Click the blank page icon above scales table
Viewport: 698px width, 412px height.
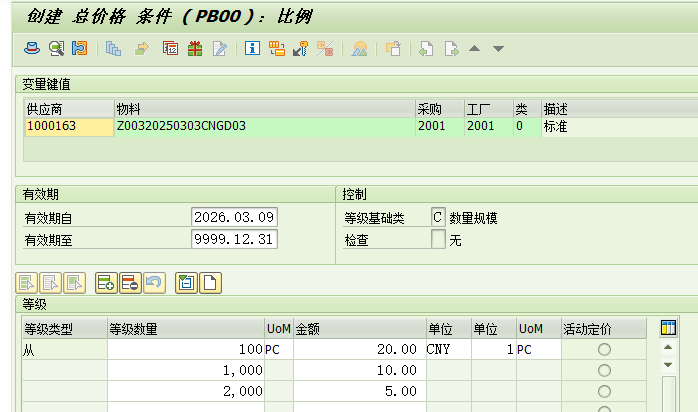point(210,283)
